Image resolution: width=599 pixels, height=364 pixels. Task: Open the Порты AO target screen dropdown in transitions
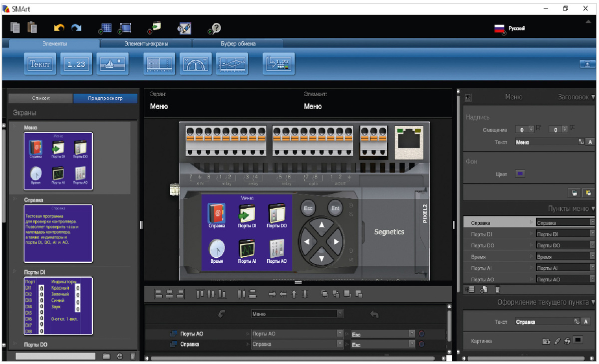coord(297,334)
